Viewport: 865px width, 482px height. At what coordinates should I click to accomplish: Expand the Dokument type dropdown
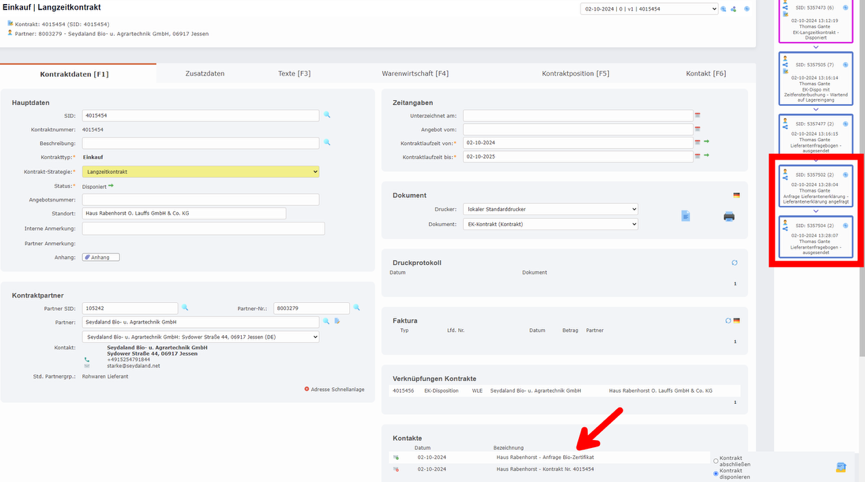[549, 224]
